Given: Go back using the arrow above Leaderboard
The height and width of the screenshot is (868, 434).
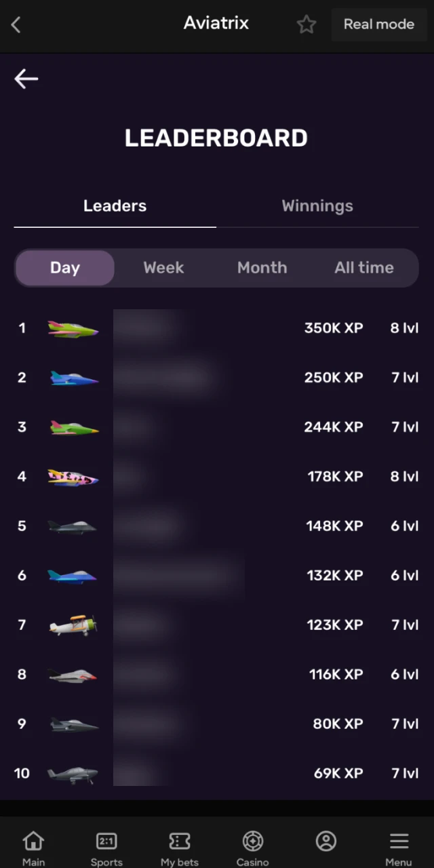Looking at the screenshot, I should pyautogui.click(x=26, y=79).
